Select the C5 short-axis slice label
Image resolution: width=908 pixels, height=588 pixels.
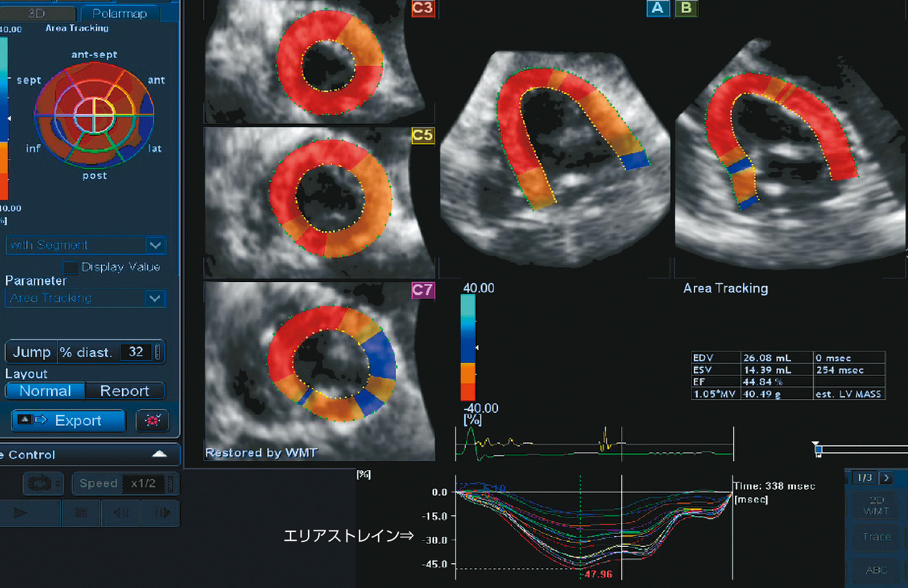click(x=423, y=135)
